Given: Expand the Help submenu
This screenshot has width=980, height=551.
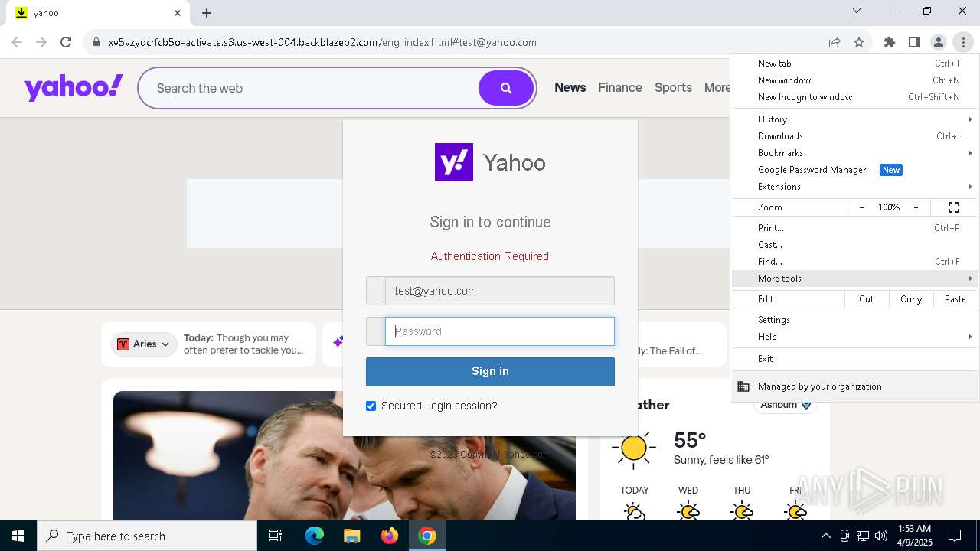Looking at the screenshot, I should tap(855, 337).
